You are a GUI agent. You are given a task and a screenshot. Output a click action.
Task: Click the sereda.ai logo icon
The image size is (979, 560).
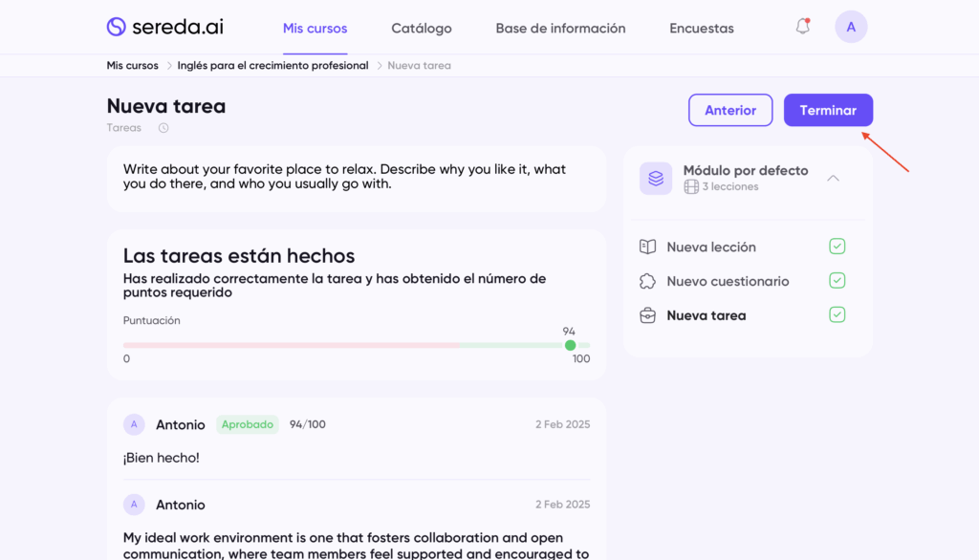point(117,27)
